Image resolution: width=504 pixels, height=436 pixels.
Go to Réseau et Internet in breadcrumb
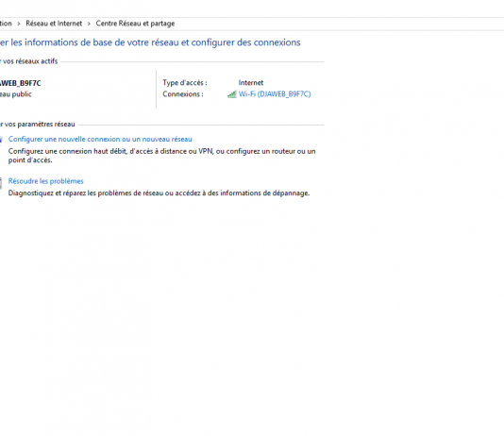point(54,24)
